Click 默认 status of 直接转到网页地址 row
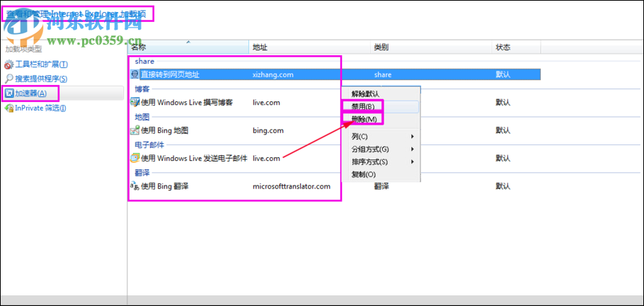The image size is (644, 306). (x=502, y=74)
